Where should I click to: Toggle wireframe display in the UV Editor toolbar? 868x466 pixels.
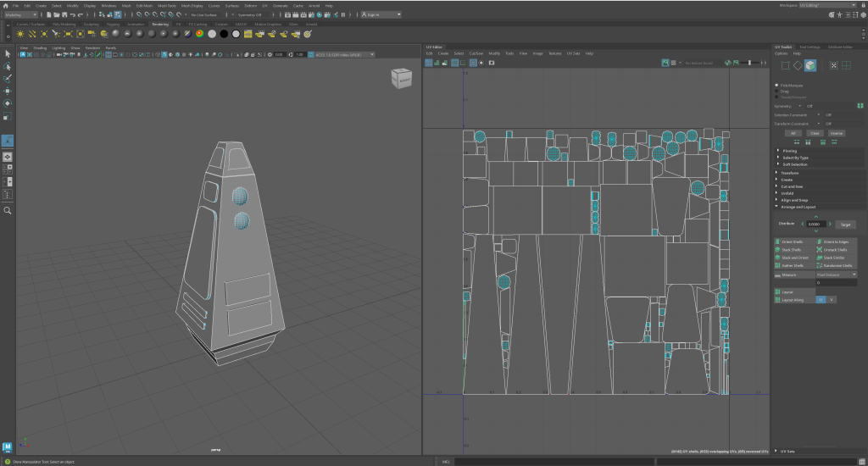pyautogui.click(x=428, y=63)
